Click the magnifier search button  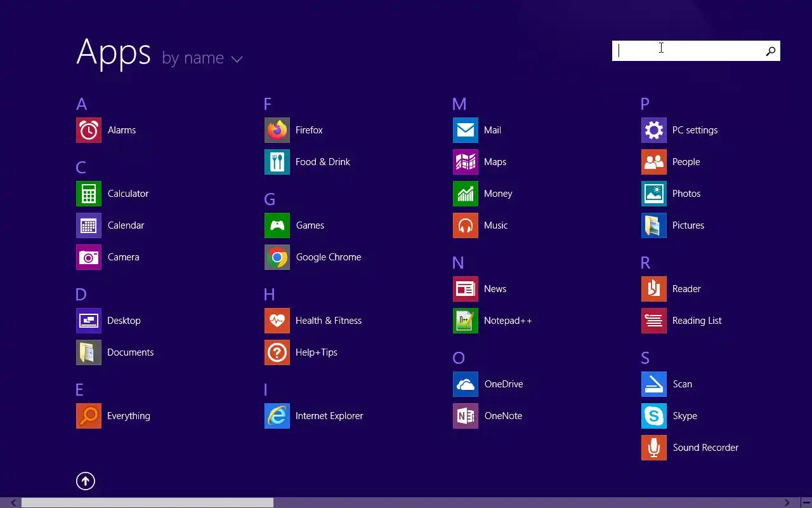[771, 51]
